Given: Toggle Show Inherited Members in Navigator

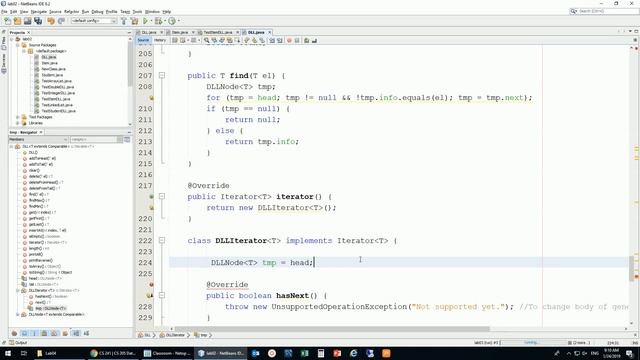Looking at the screenshot, I should pyautogui.click(x=14, y=333).
